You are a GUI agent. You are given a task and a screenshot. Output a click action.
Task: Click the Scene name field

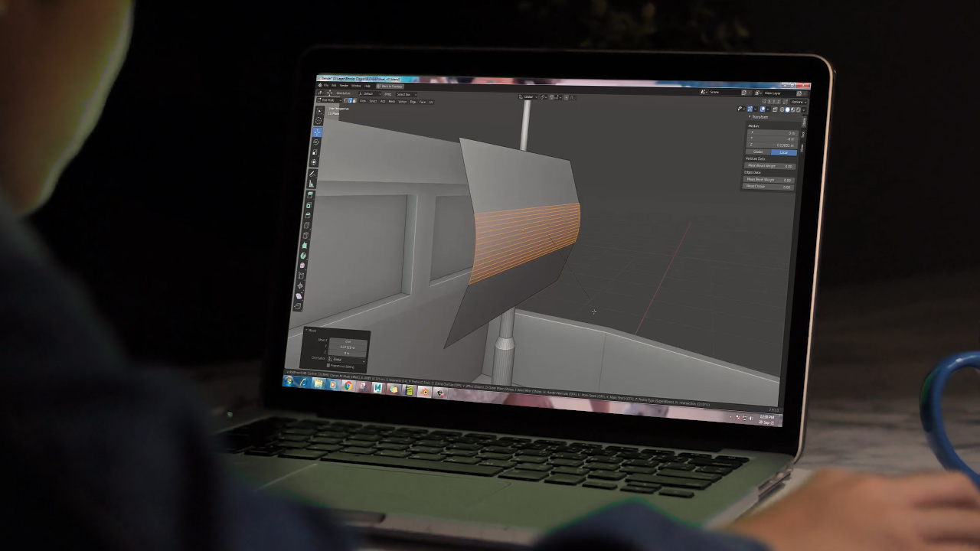click(726, 92)
